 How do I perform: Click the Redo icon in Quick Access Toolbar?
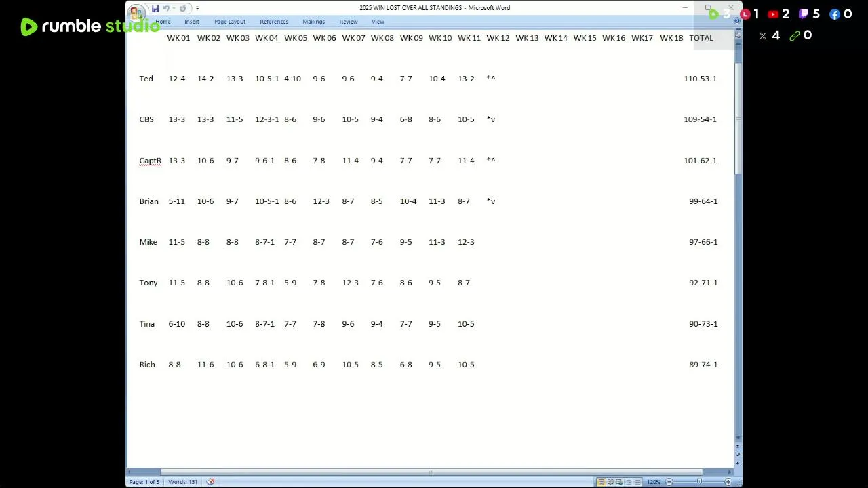(x=182, y=8)
